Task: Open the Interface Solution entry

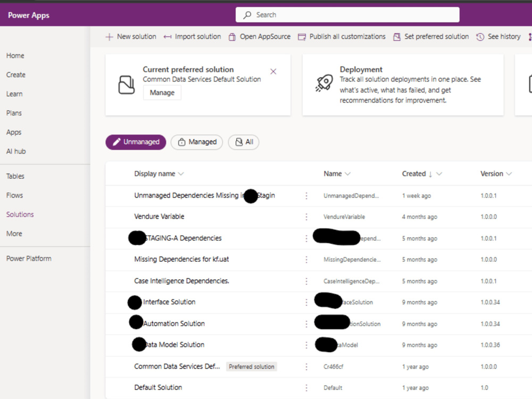Action: pos(169,302)
